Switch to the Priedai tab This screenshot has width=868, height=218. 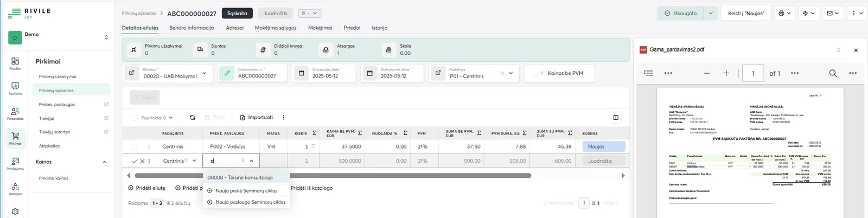352,28
